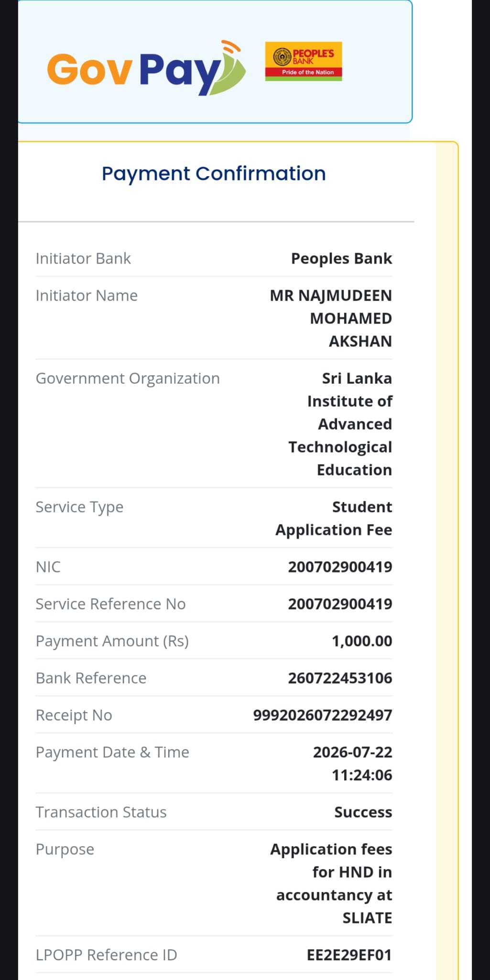Tap the Student Application Fee service type
The image size is (490, 980).
[334, 518]
